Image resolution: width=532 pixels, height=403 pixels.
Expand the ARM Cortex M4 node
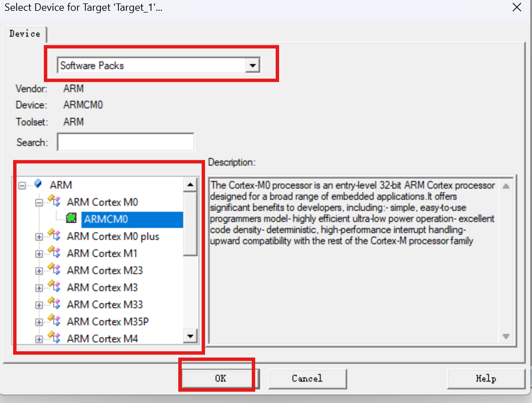(x=39, y=339)
